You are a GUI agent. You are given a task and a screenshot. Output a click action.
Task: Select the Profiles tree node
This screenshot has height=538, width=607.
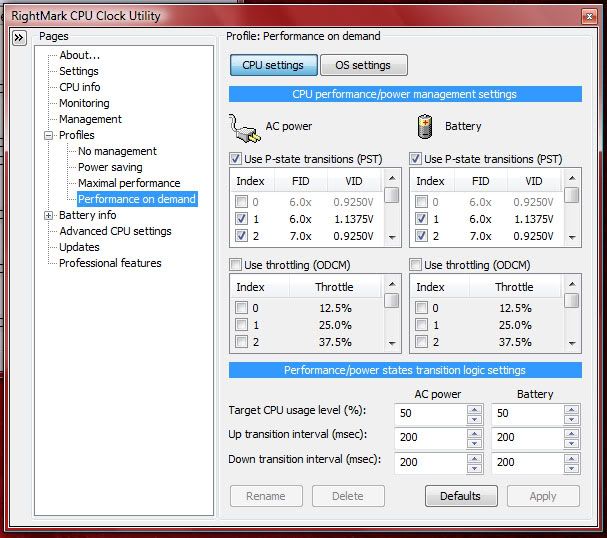77,135
